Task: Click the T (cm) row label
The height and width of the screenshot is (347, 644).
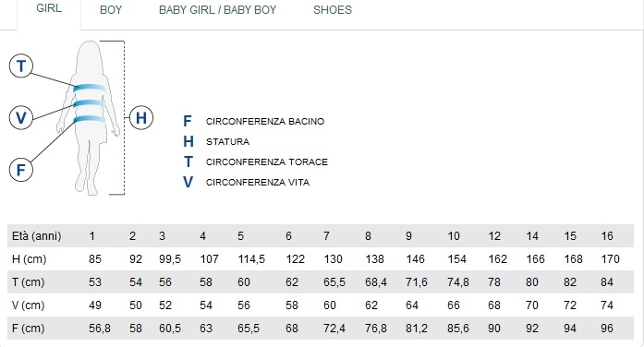Action: point(29,282)
